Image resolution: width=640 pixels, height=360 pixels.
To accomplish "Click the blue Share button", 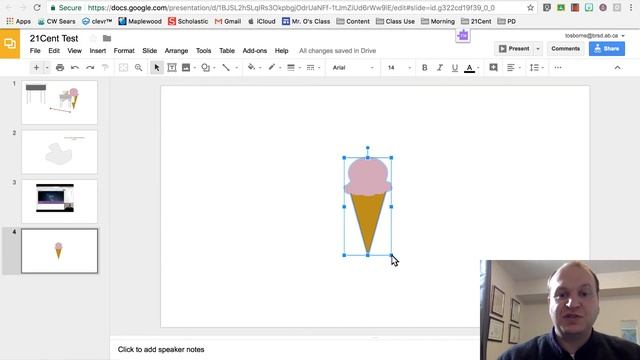I will point(607,49).
